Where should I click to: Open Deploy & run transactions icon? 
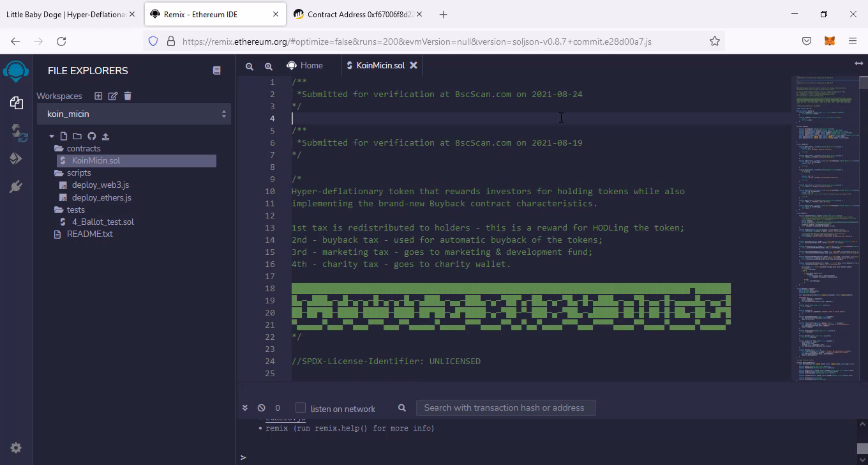click(x=17, y=159)
